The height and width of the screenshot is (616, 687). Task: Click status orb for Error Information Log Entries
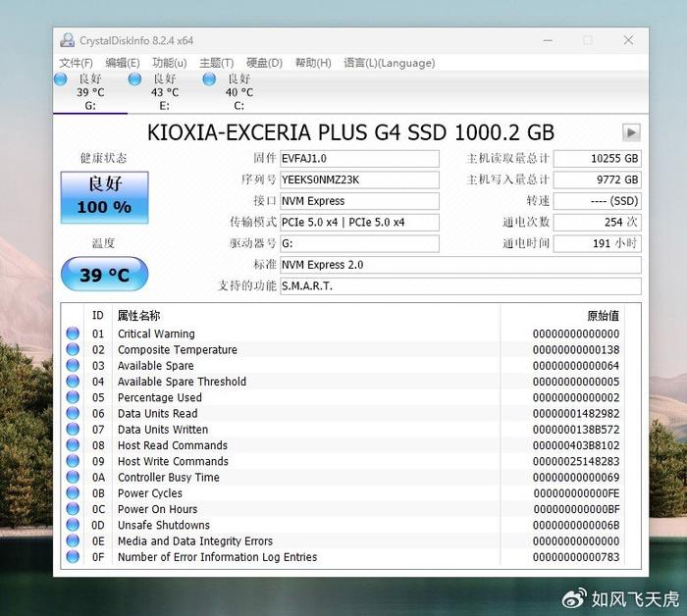coord(73,557)
